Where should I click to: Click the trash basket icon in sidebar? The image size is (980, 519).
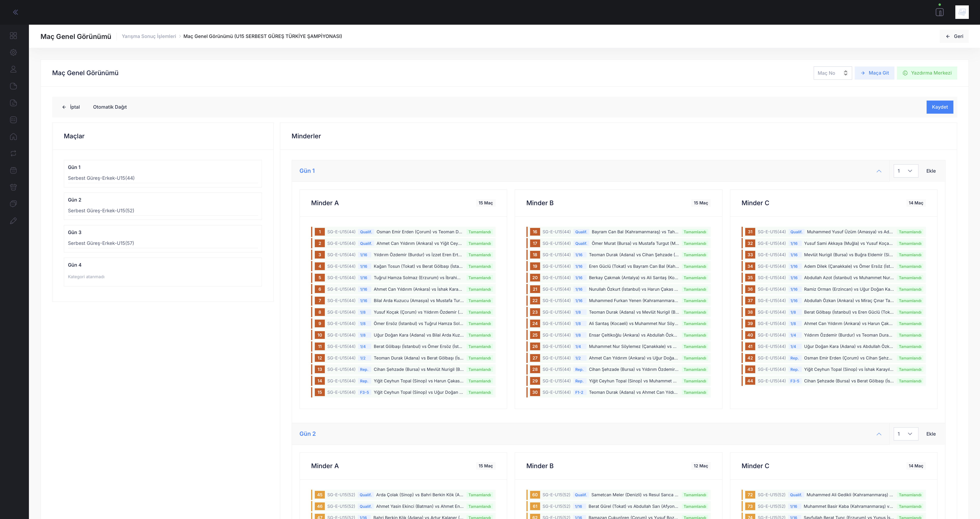pyautogui.click(x=13, y=187)
